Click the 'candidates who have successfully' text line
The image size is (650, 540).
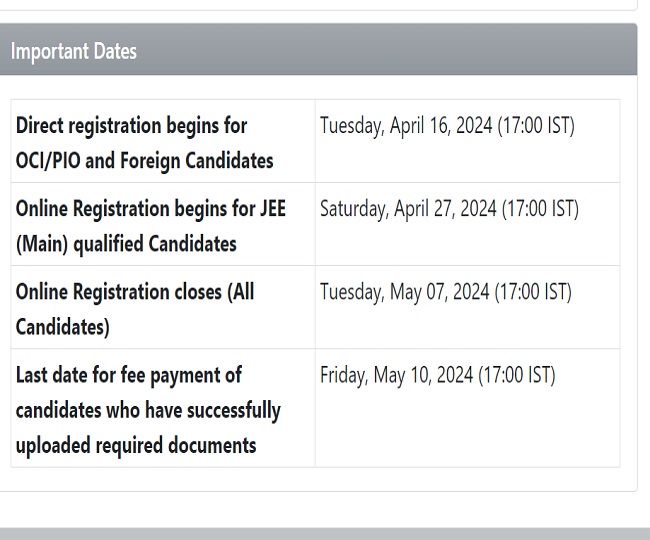point(148,410)
